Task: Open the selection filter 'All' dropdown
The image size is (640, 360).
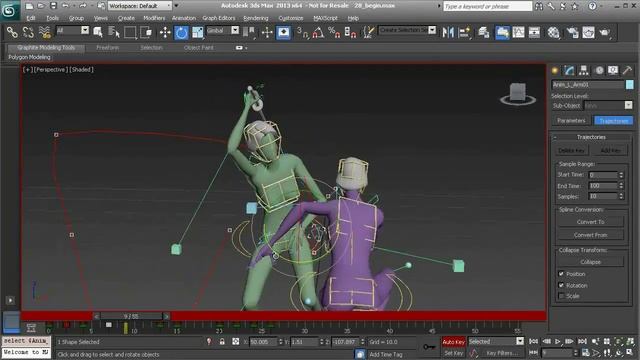Action: 72,30
